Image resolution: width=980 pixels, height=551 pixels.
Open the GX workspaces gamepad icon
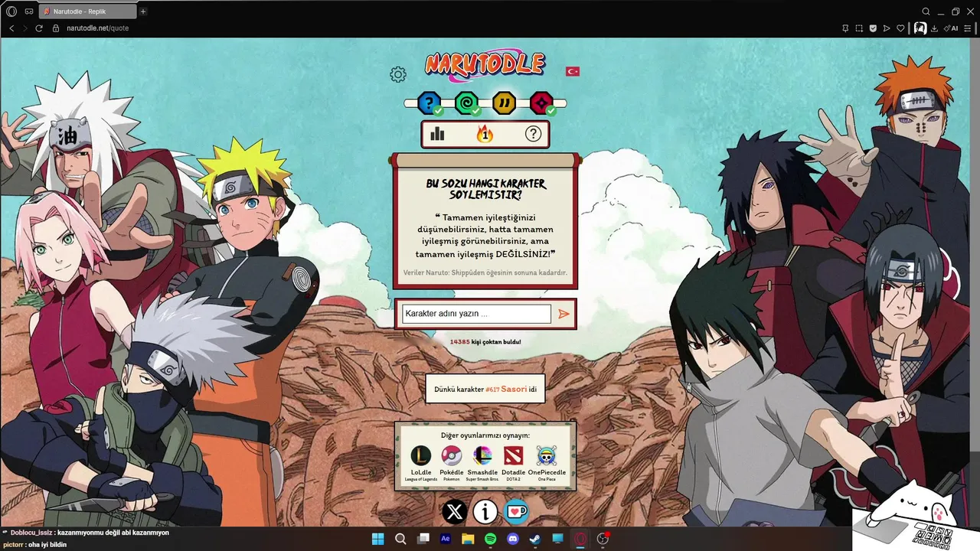pyautogui.click(x=29, y=11)
